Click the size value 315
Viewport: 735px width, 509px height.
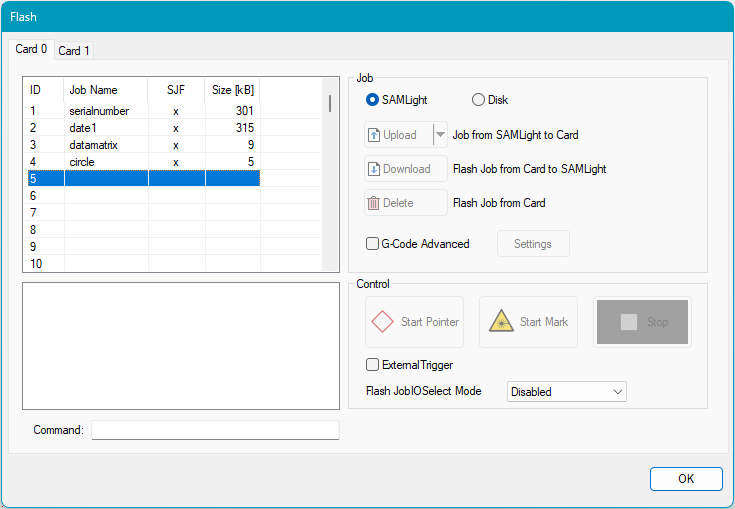click(245, 128)
